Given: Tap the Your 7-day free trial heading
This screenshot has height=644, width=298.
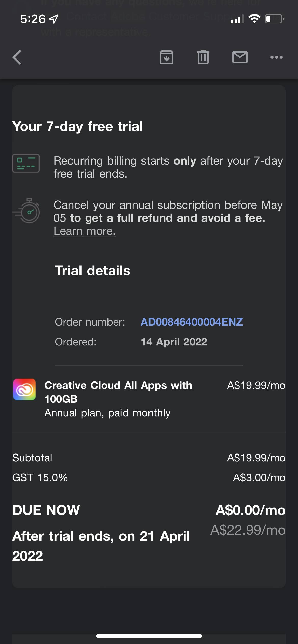Looking at the screenshot, I should coord(77,126).
